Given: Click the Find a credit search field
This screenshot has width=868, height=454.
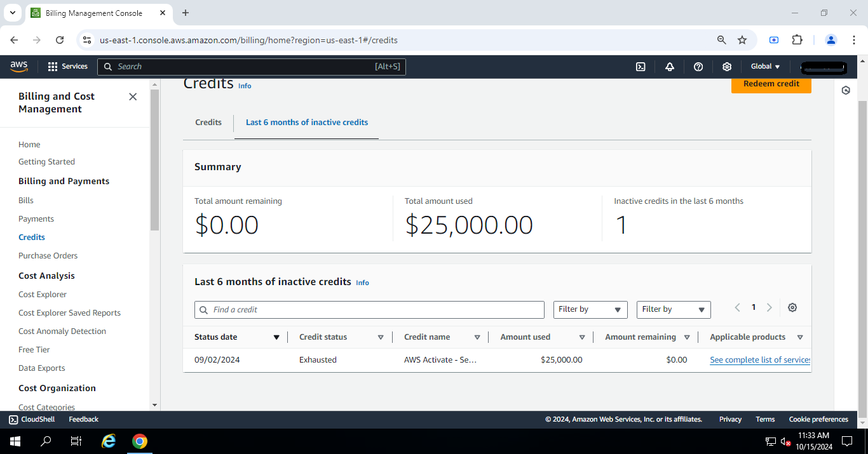Looking at the screenshot, I should (369, 309).
